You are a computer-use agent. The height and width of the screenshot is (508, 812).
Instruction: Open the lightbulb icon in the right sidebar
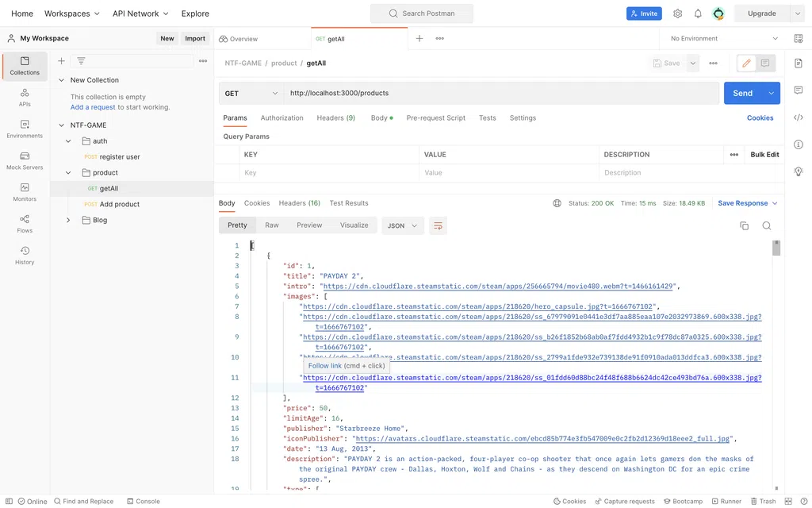[x=799, y=171]
